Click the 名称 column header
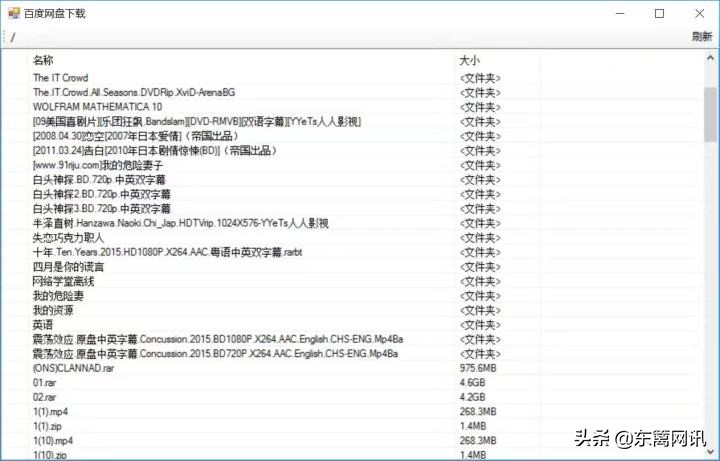The width and height of the screenshot is (720, 461). 43,60
